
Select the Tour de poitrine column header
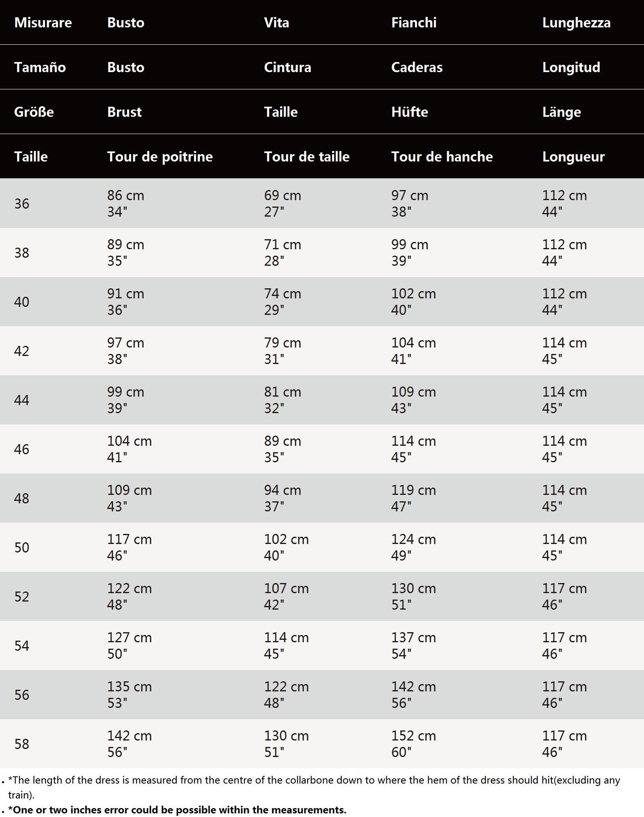tap(160, 157)
